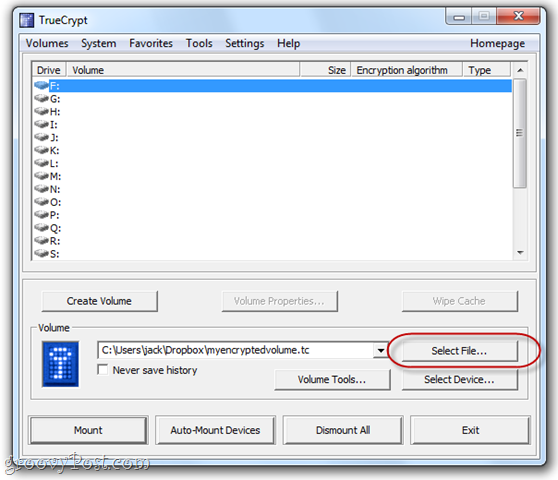
Task: Click Auto-Mount Devices button
Action: [x=215, y=430]
